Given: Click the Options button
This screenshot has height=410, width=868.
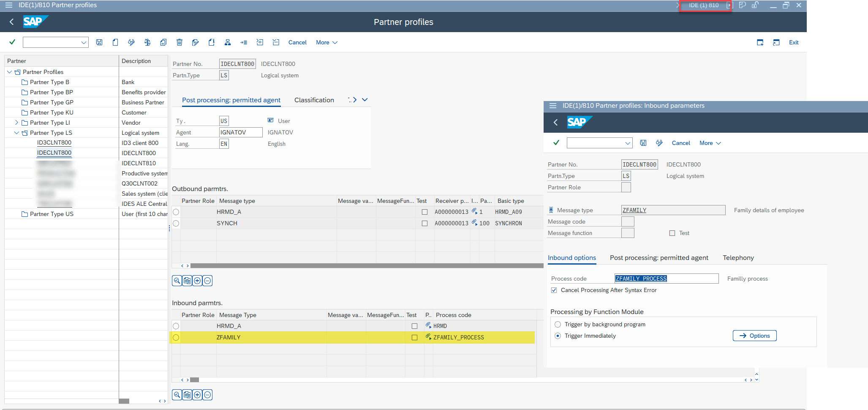Looking at the screenshot, I should click(754, 336).
